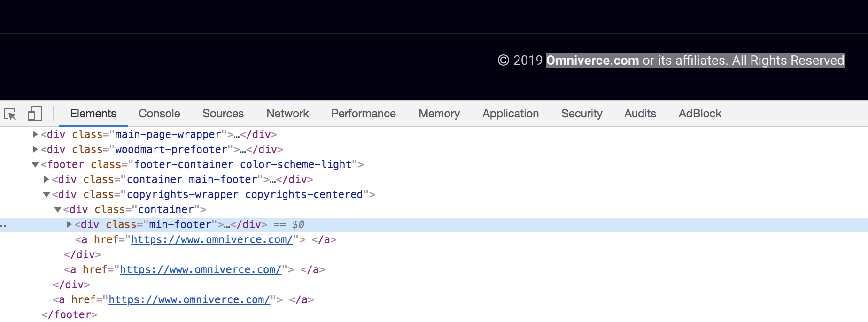Image resolution: width=868 pixels, height=322 pixels.
Task: Click the Omniverce.com link in the page footer
Action: (592, 61)
